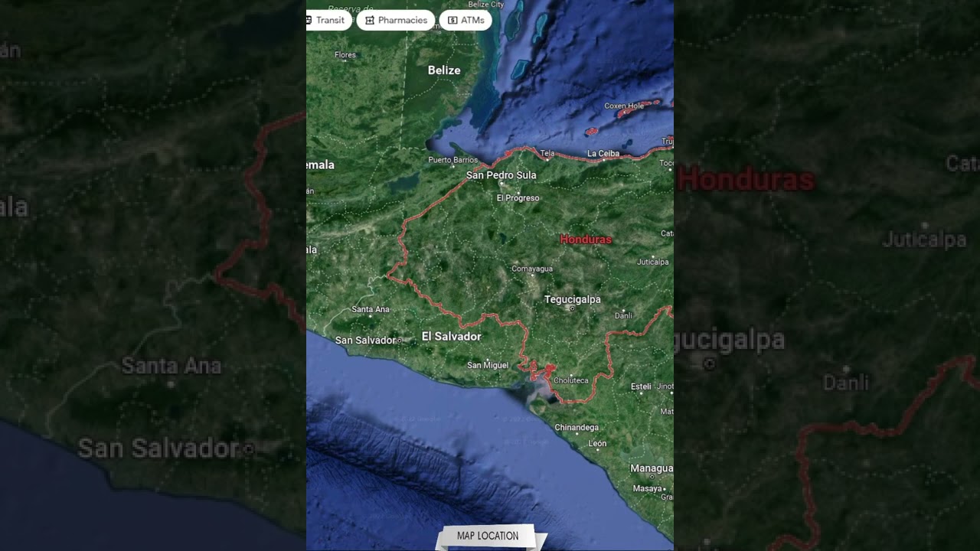
Task: Click the El Salvador country label
Action: click(451, 337)
